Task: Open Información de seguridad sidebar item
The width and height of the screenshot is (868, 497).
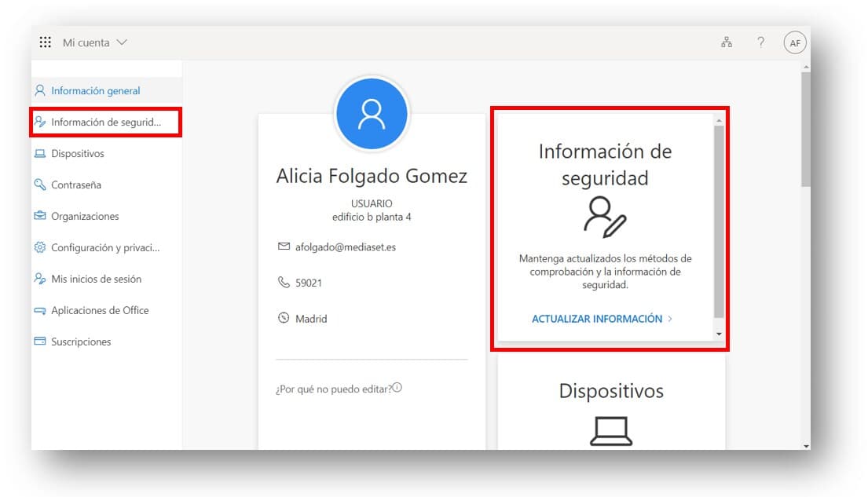Action: 105,122
